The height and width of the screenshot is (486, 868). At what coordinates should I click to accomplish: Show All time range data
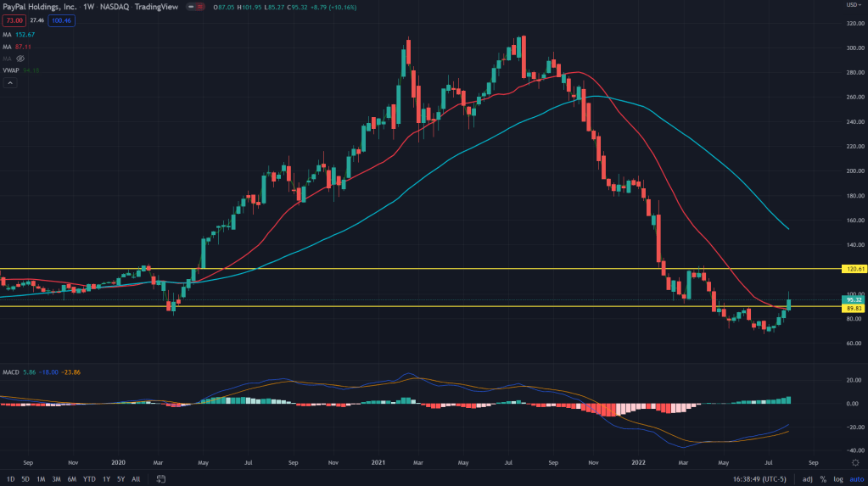tap(136, 479)
